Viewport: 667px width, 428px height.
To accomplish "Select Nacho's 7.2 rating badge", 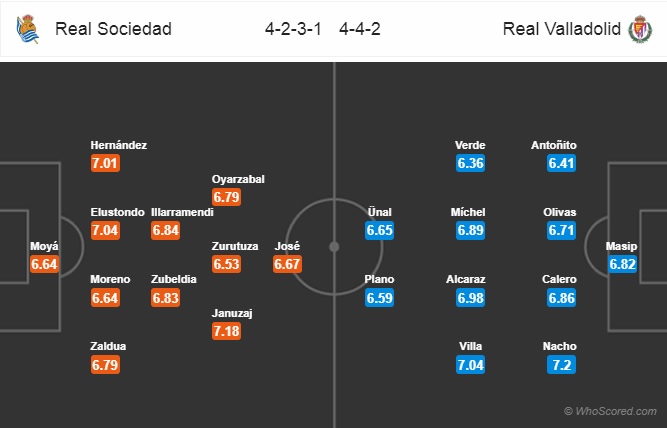I will coord(562,365).
